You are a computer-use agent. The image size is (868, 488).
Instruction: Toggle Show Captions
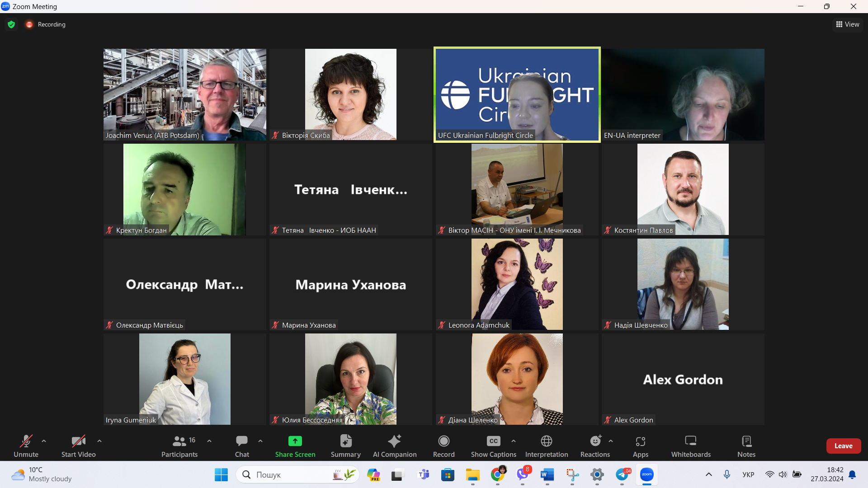tap(493, 441)
